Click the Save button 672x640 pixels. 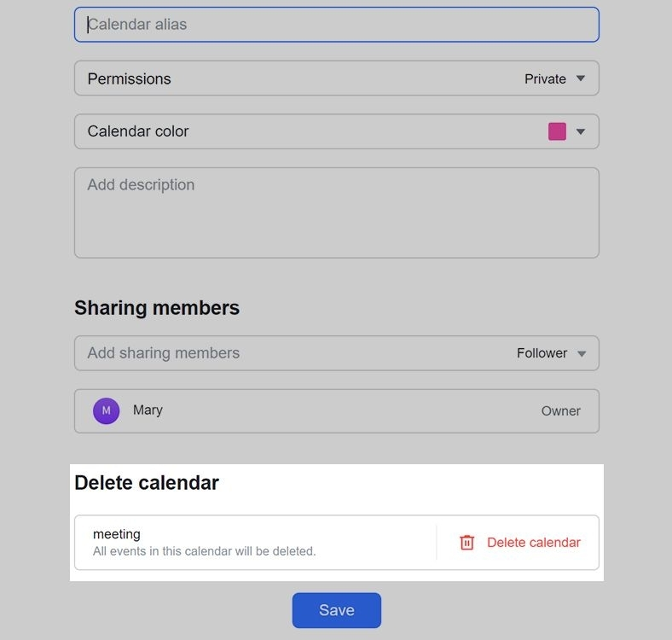[336, 610]
